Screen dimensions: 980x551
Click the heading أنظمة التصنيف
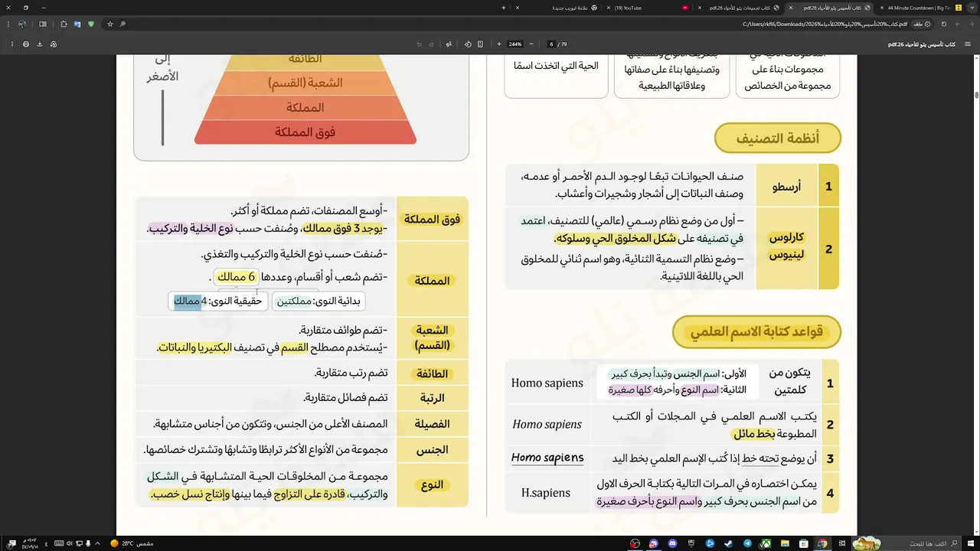click(x=778, y=138)
